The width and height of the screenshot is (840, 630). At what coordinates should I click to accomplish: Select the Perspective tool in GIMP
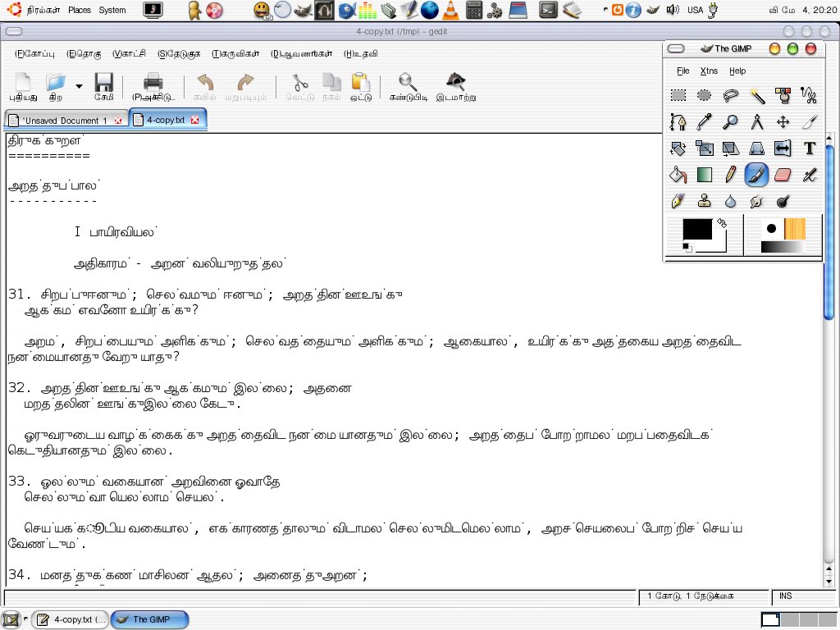(x=757, y=148)
